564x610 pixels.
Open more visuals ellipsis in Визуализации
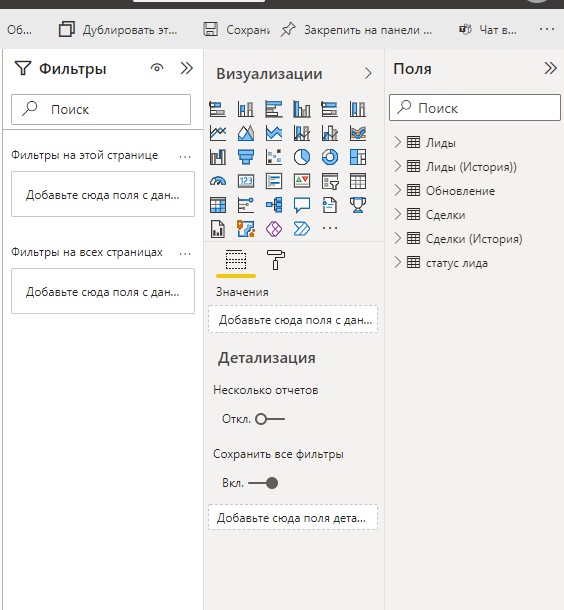tap(330, 228)
